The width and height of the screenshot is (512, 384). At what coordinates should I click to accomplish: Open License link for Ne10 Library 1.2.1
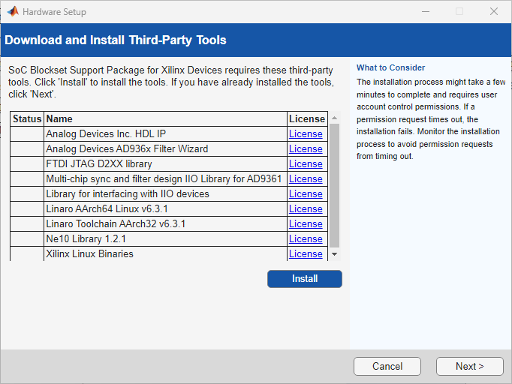(x=306, y=239)
